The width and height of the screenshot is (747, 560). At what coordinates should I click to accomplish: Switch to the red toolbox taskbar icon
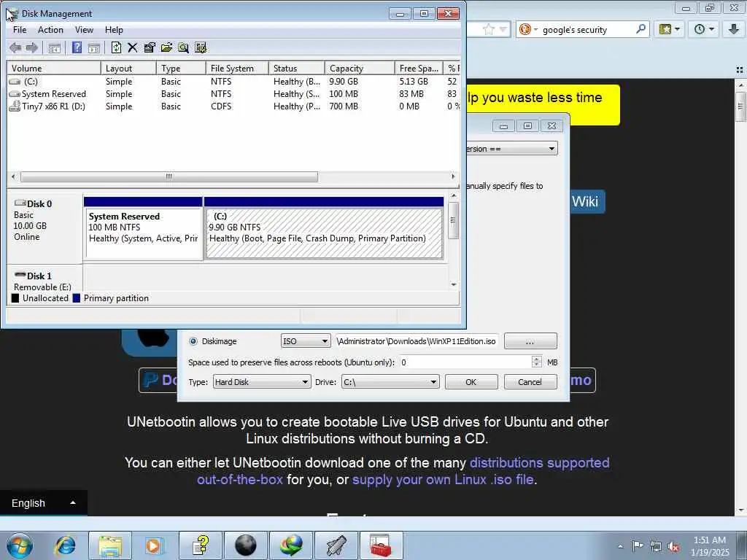381,545
